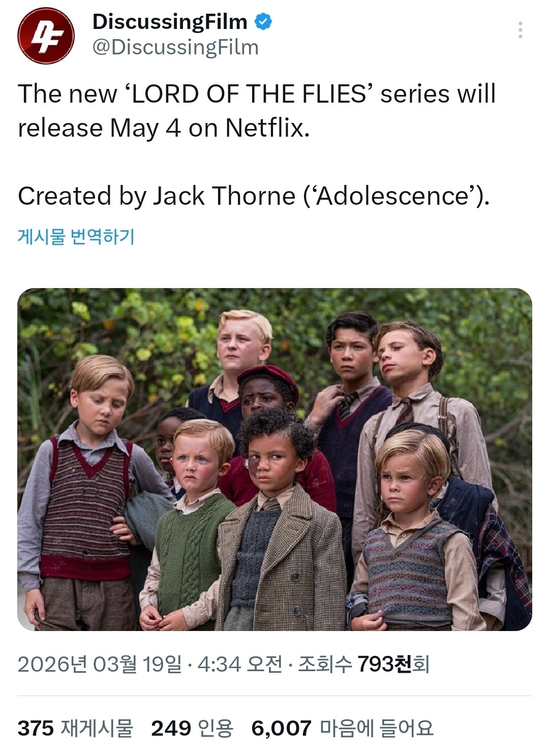The image size is (549, 756).
Task: Open the 2026년 03월 19일 date stamp
Action: 99,664
